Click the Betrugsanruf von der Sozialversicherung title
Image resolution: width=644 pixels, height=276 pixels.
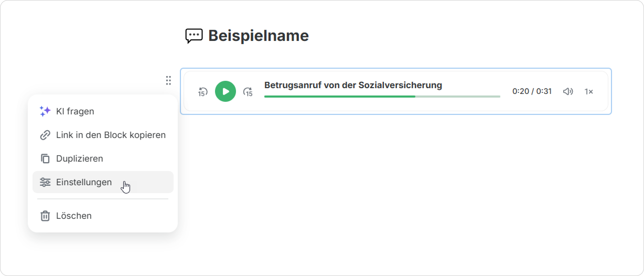[x=353, y=85]
